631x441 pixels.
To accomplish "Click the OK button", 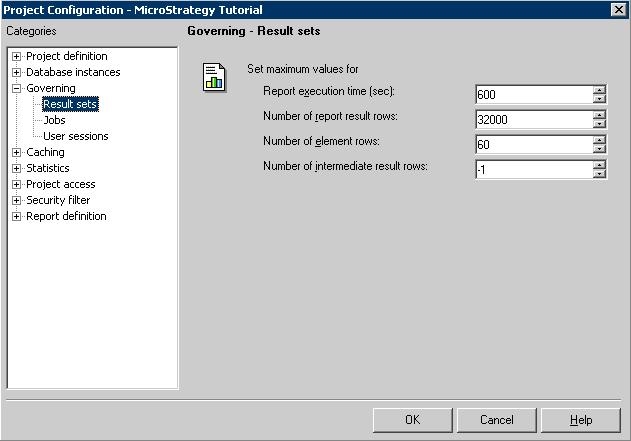I will coord(412,420).
